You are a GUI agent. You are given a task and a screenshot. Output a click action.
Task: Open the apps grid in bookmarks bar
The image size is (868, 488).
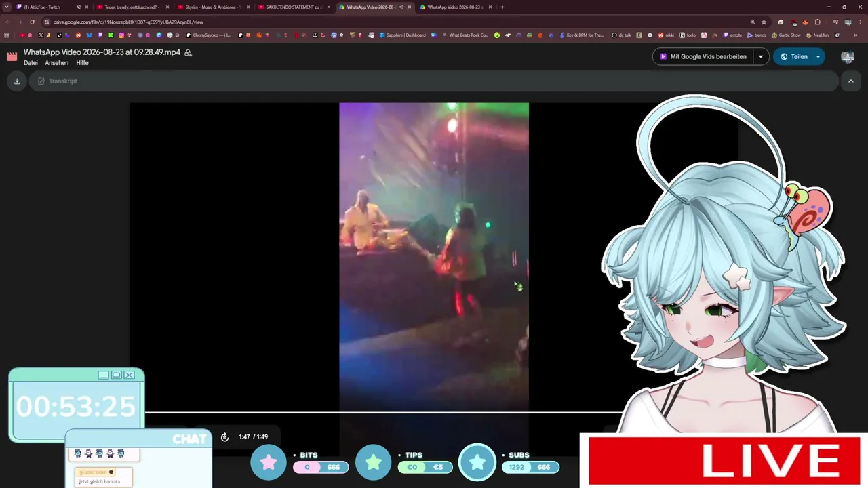[x=7, y=35]
